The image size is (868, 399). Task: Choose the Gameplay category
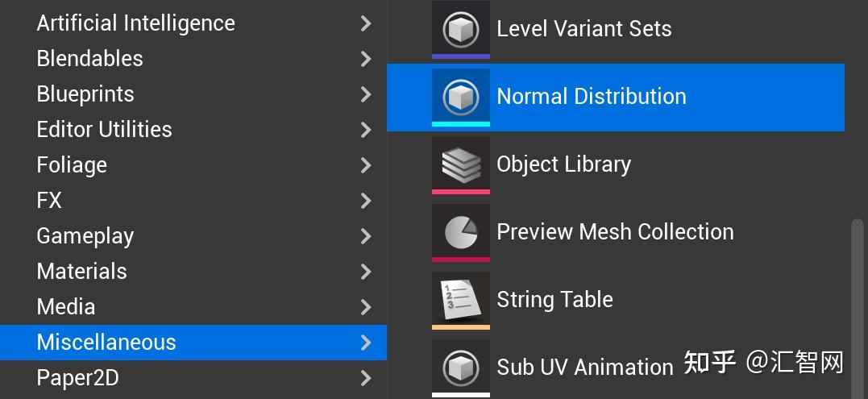(85, 236)
